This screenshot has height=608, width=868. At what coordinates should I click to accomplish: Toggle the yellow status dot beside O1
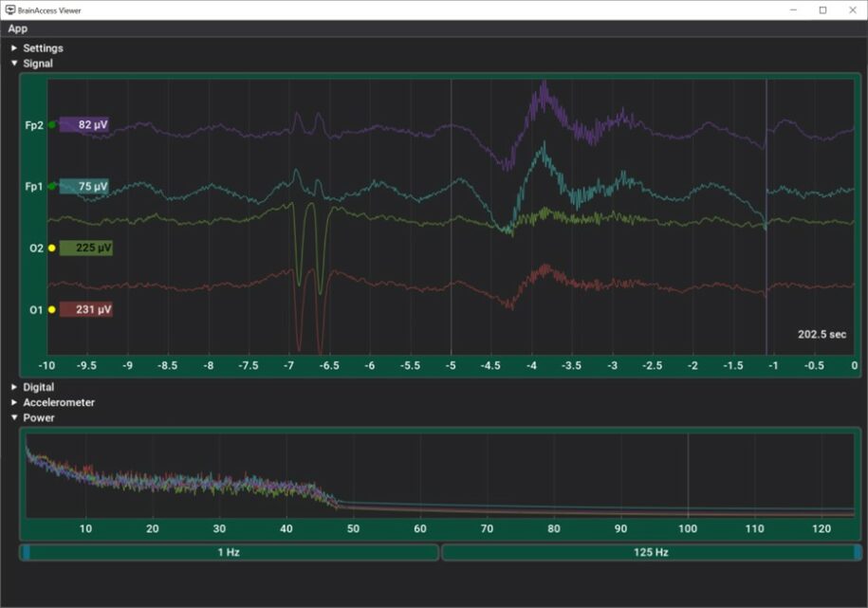click(51, 307)
